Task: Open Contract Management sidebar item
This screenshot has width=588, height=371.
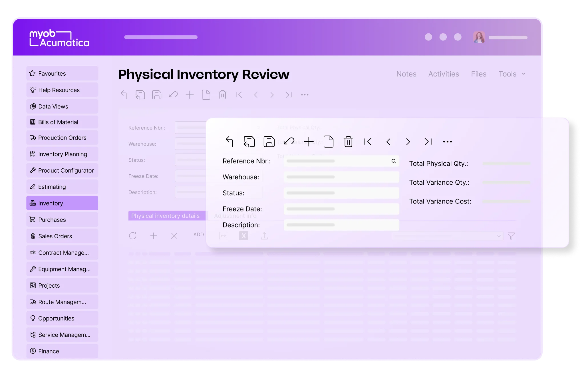Action: point(62,253)
